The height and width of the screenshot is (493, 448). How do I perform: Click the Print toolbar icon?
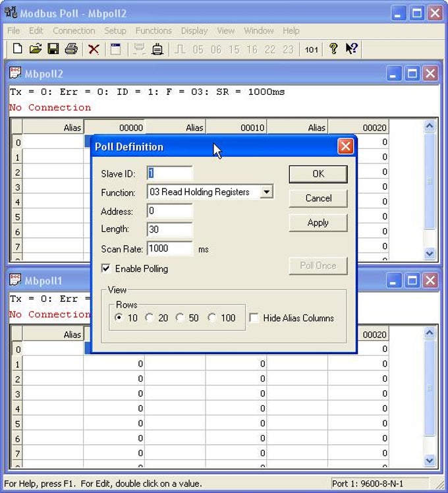pos(71,49)
